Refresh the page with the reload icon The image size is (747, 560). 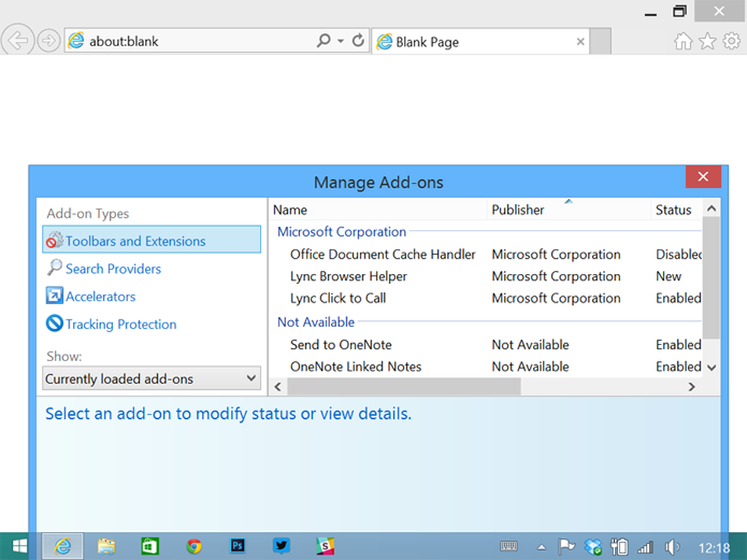356,40
